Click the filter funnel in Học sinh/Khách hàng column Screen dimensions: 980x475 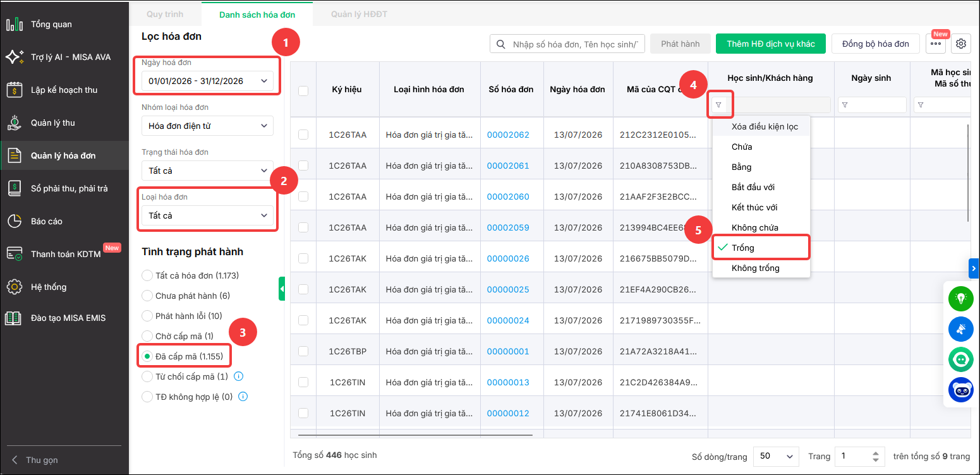tap(719, 105)
